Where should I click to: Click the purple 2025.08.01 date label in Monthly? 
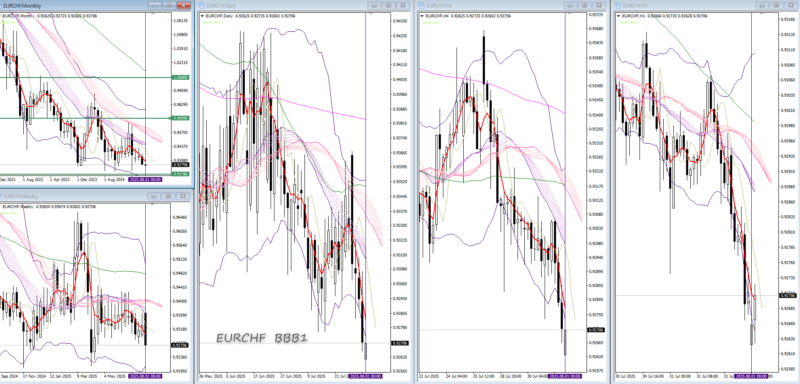click(145, 180)
